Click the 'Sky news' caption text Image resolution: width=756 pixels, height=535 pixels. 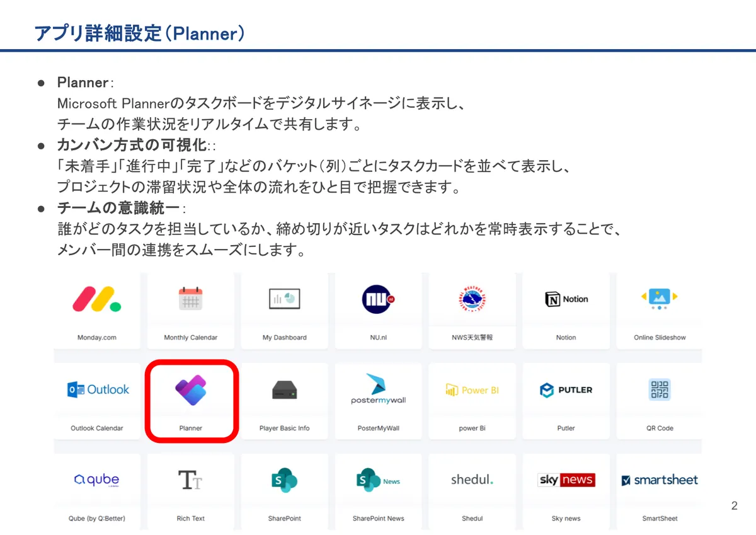tap(566, 519)
